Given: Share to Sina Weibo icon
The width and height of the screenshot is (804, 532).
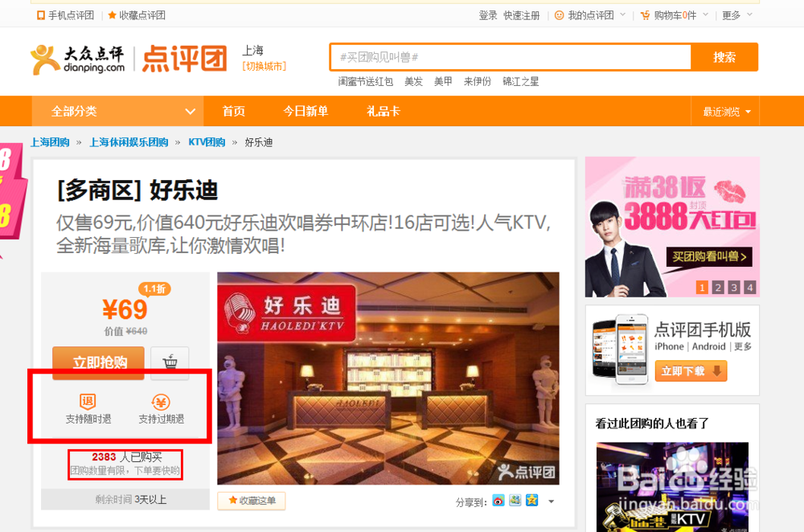Looking at the screenshot, I should pos(498,500).
